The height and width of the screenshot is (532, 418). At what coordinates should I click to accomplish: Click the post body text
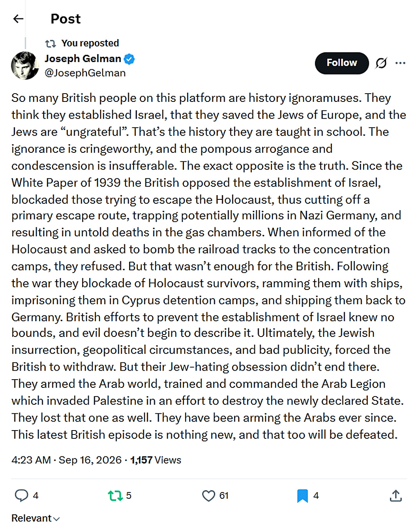point(209,266)
